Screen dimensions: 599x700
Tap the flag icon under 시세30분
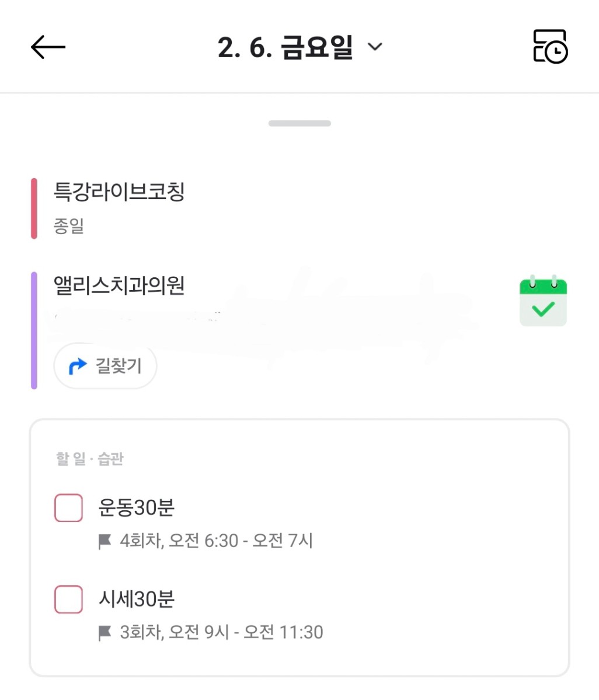105,633
